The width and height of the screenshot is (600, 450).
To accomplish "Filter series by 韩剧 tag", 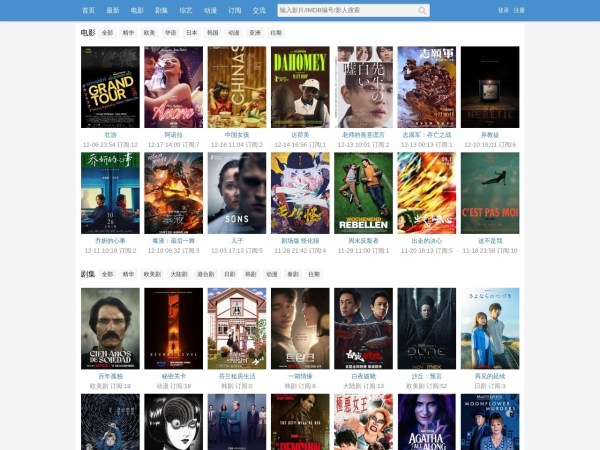I will click(251, 273).
